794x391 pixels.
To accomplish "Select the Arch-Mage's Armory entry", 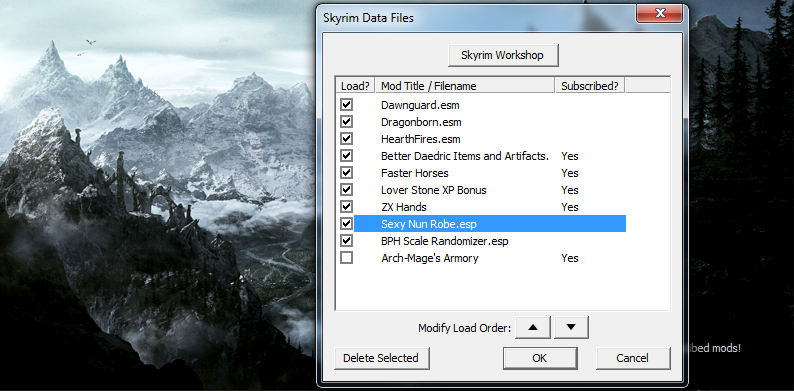I will 429,258.
